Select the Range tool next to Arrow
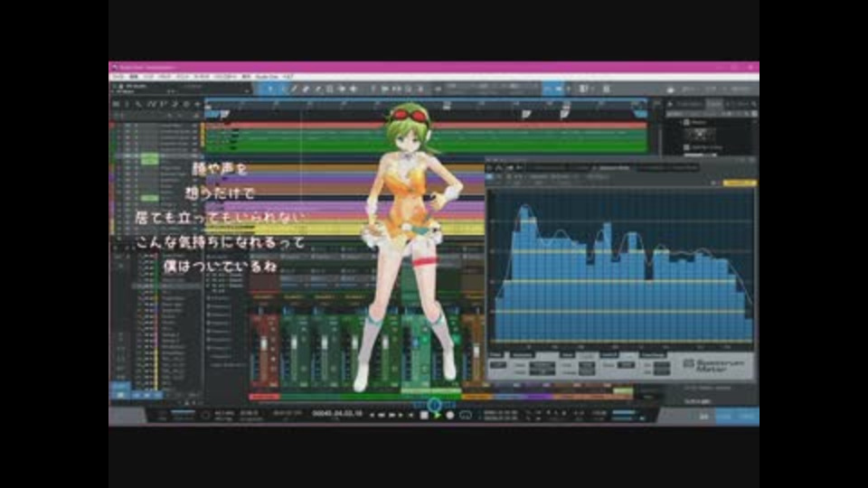 tap(282, 89)
